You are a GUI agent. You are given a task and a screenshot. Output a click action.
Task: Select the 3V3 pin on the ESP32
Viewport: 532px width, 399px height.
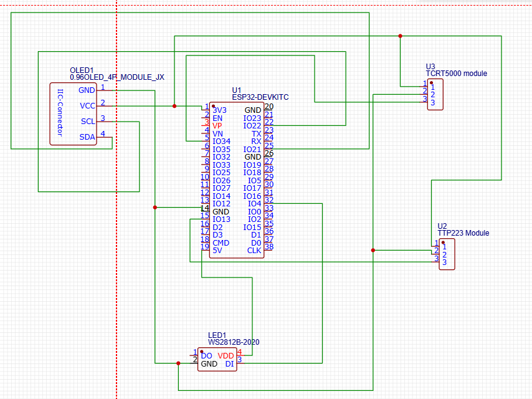tap(219, 110)
